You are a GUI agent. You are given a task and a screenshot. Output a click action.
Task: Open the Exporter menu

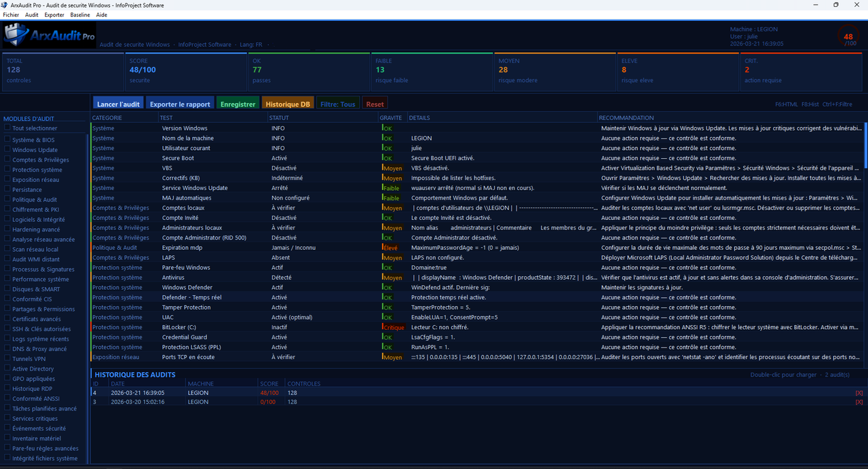click(x=54, y=14)
